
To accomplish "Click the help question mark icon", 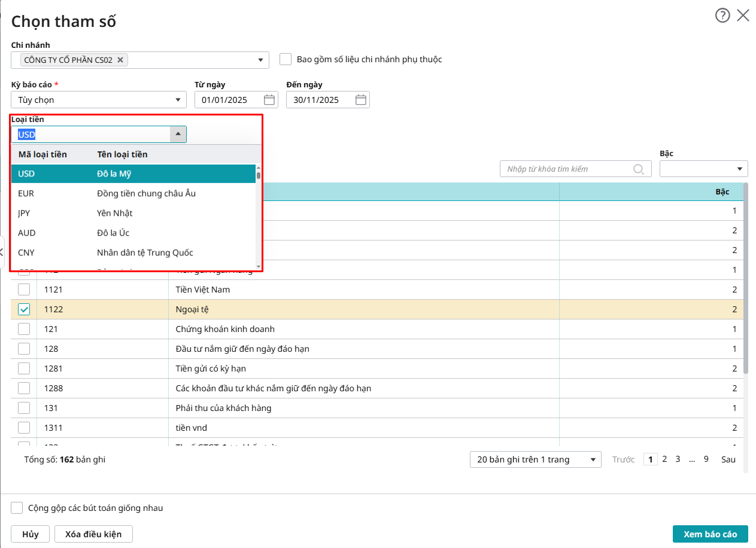I will point(722,16).
